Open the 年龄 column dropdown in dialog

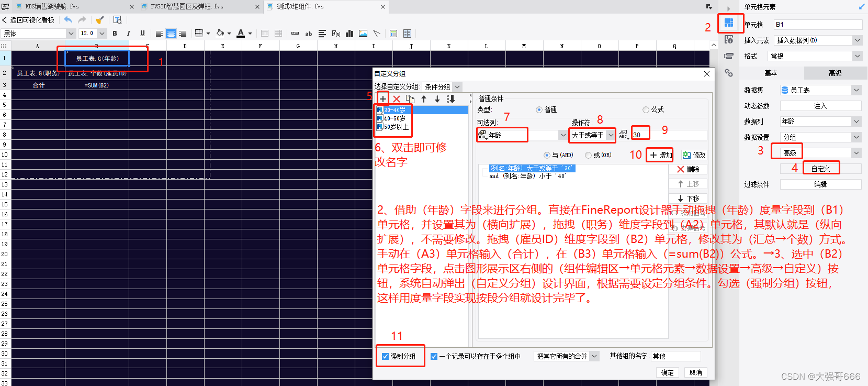coord(563,135)
